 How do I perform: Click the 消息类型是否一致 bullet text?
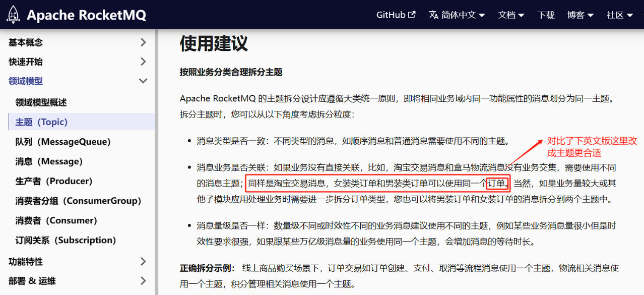(231, 141)
